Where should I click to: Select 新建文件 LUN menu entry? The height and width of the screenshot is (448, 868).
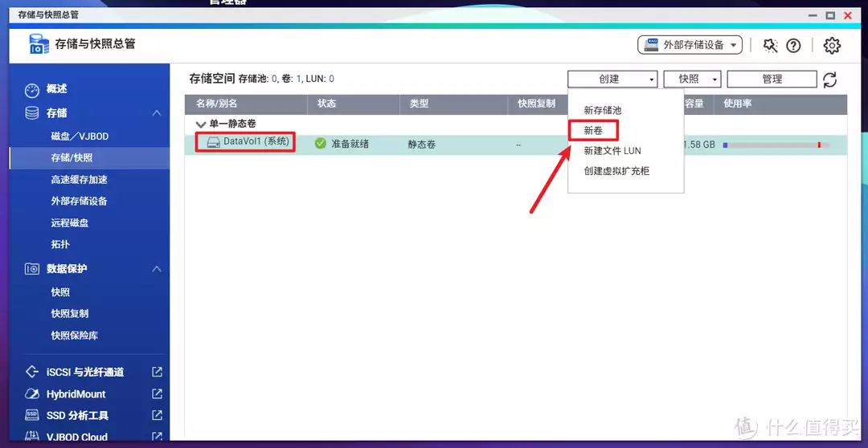(x=612, y=150)
